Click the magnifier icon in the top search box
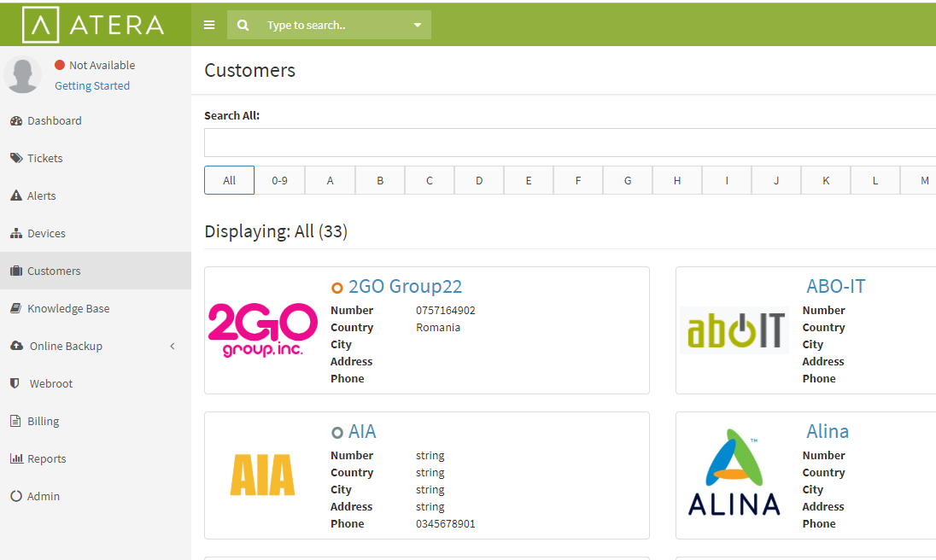 click(243, 25)
